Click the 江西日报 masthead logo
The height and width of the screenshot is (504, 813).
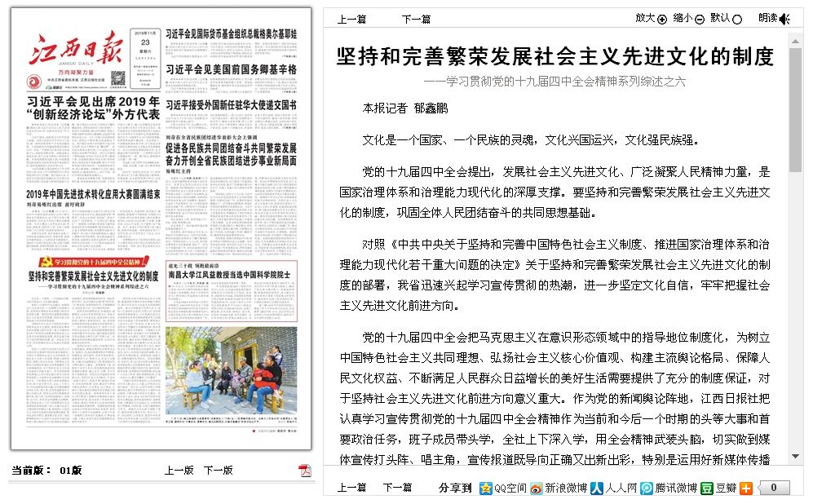76,49
